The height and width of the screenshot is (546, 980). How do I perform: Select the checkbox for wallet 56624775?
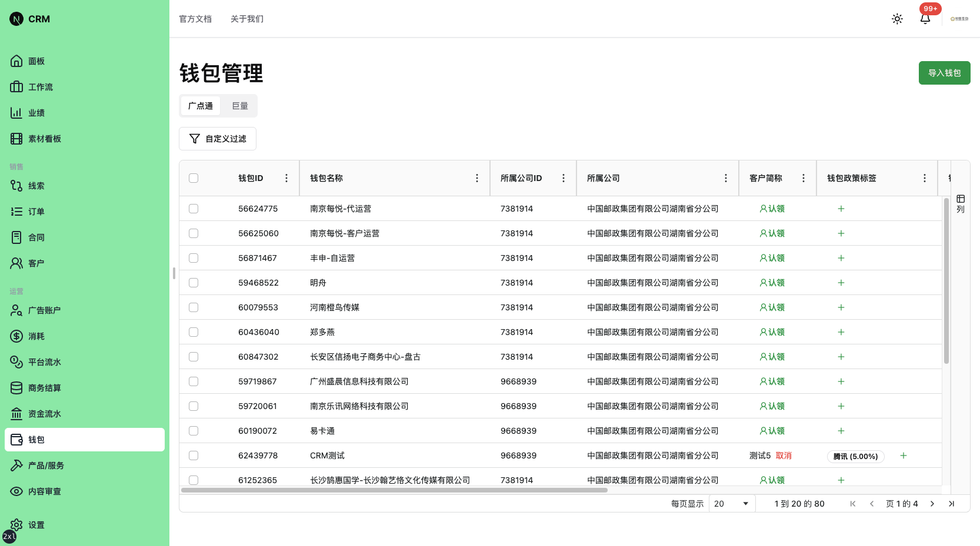pyautogui.click(x=194, y=208)
